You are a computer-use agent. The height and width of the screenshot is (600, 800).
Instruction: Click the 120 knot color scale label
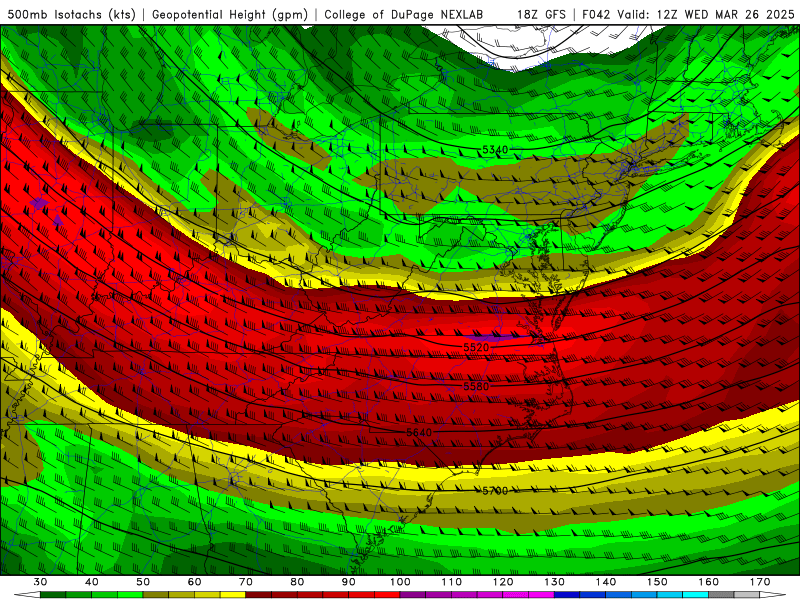(x=503, y=582)
